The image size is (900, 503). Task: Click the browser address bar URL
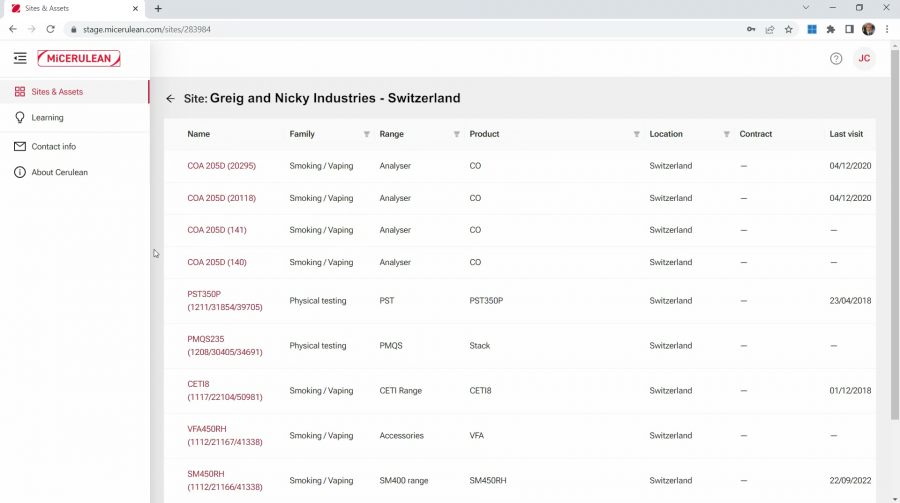tap(147, 29)
